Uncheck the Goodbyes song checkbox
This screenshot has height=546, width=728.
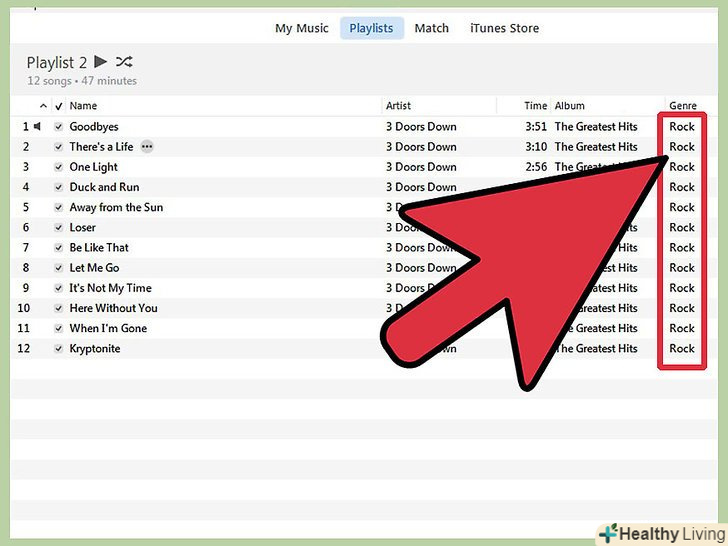click(59, 127)
